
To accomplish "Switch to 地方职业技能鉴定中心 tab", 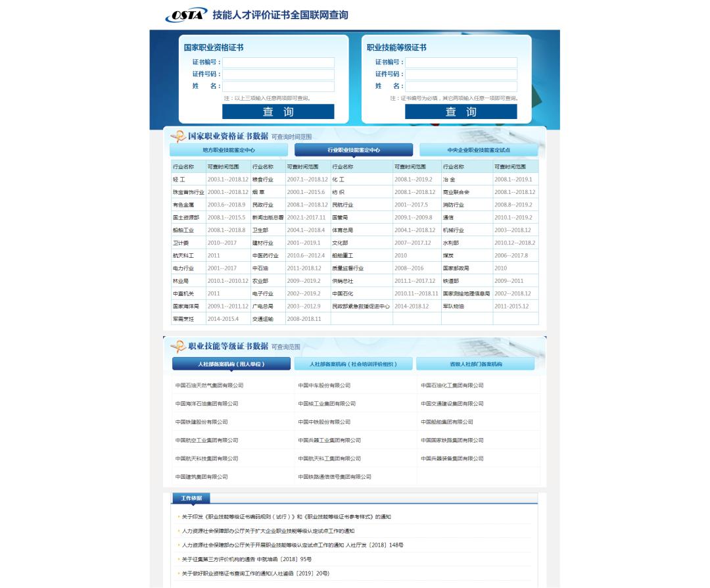I will (x=229, y=150).
